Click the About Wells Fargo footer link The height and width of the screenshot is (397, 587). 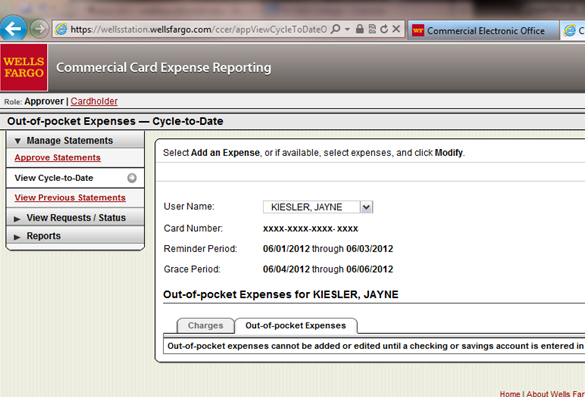[555, 394]
